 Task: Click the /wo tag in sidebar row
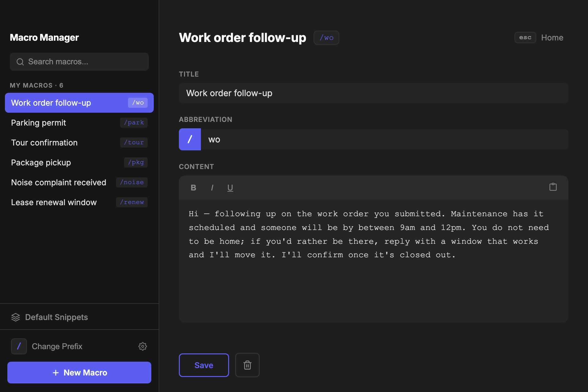pos(138,103)
